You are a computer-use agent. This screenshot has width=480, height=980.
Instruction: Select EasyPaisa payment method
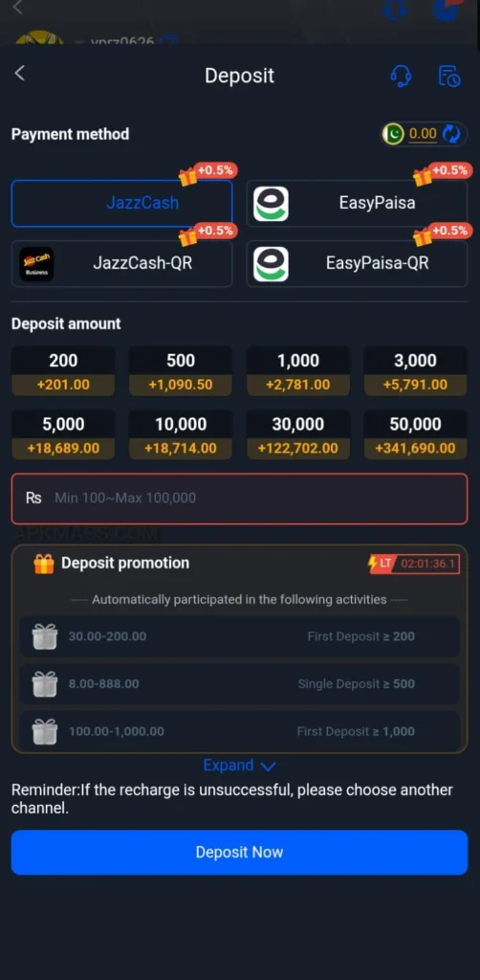pos(357,203)
